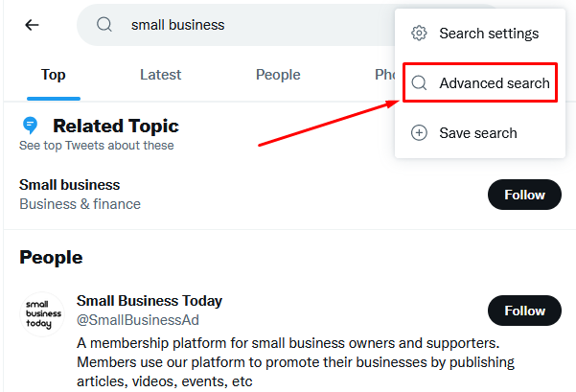Follow the Small Business Today account

pyautogui.click(x=524, y=311)
